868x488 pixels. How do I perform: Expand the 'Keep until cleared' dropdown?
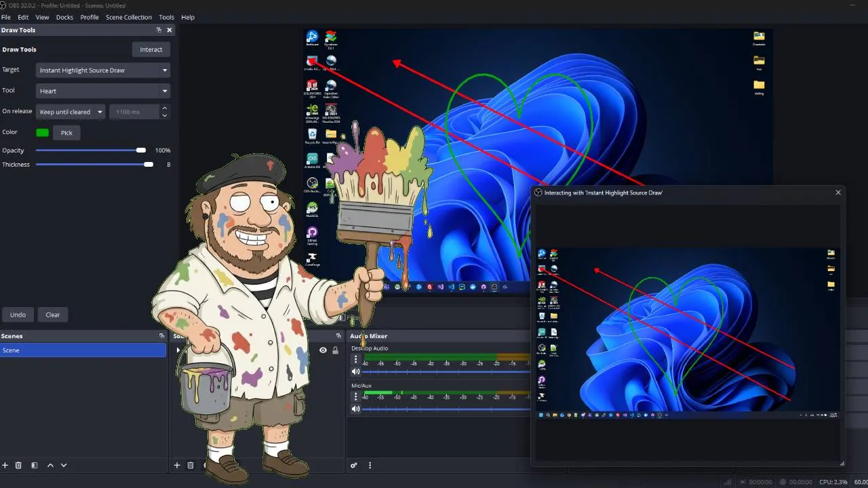tap(70, 112)
